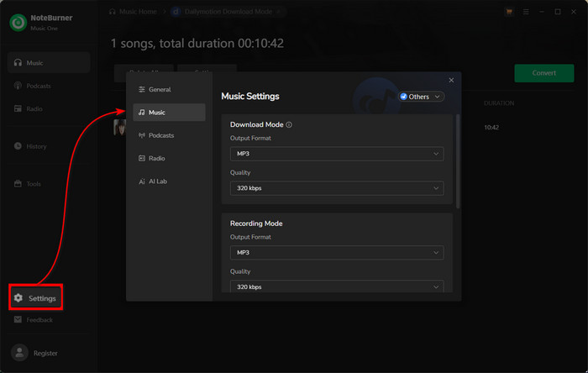This screenshot has width=588, height=373.
Task: Click the Register link
Action: (45, 353)
